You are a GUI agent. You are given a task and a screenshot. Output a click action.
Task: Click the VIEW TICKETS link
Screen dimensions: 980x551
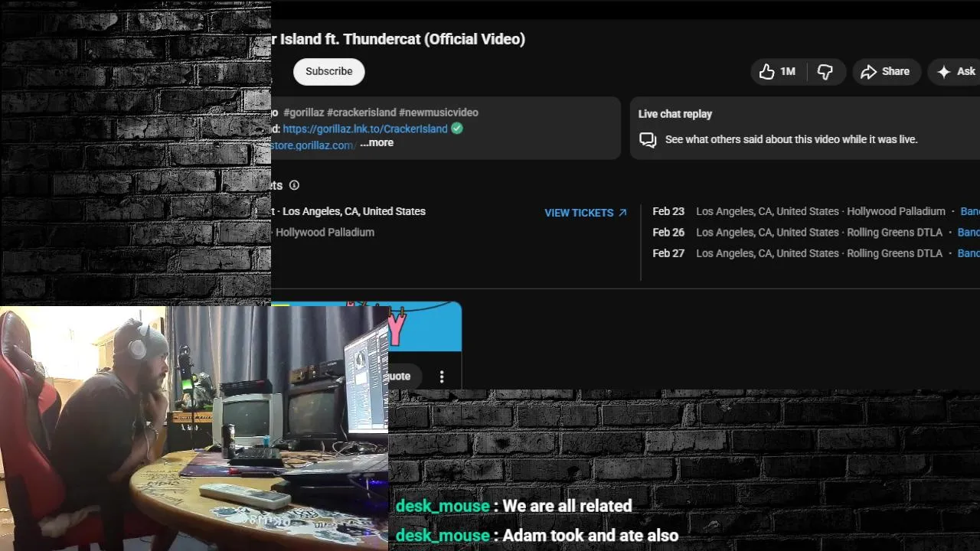(586, 213)
